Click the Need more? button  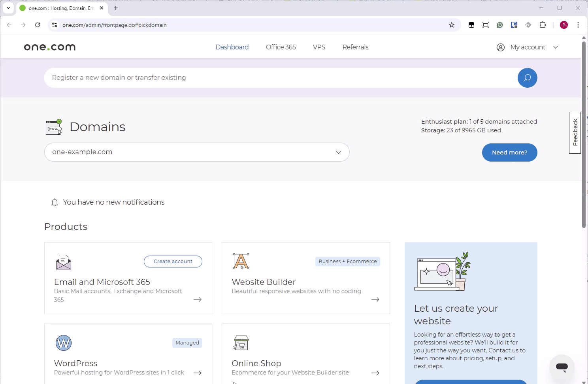coord(509,152)
